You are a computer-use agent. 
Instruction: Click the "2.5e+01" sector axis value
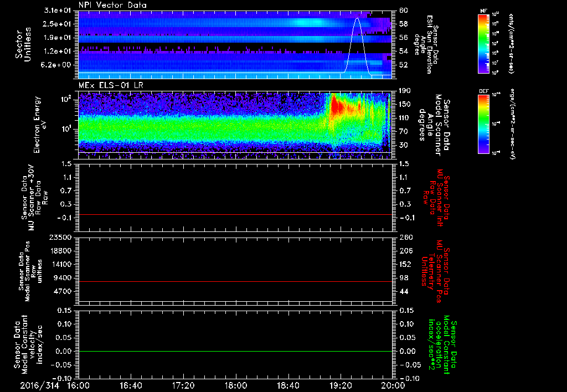pyautogui.click(x=58, y=24)
